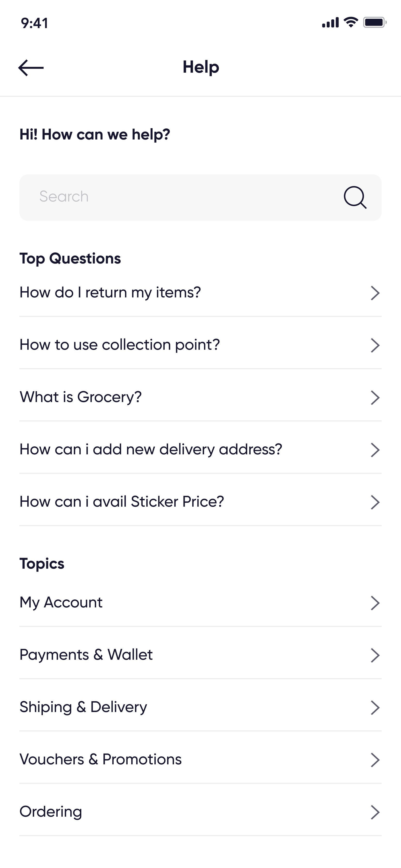The width and height of the screenshot is (401, 868).
Task: Expand chevron for Vouchers & Promotions
Action: pyautogui.click(x=375, y=760)
